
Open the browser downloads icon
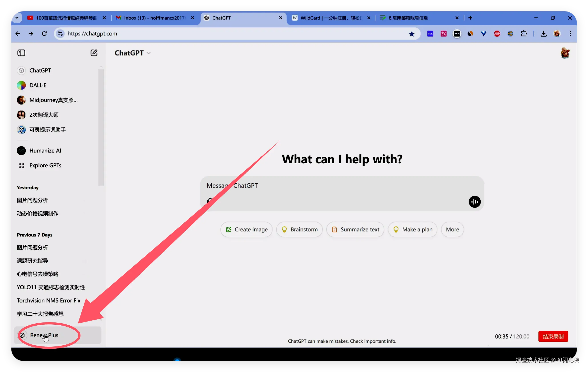tap(543, 34)
